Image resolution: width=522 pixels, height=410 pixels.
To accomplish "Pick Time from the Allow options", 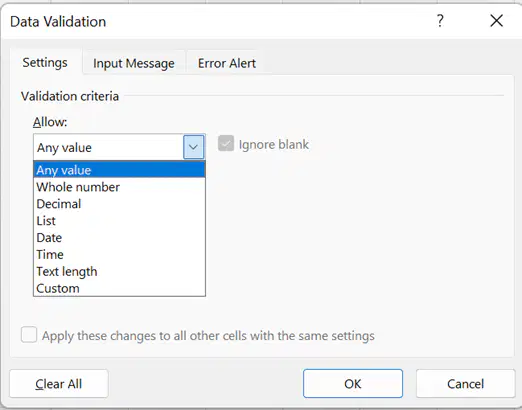I will pos(119,255).
